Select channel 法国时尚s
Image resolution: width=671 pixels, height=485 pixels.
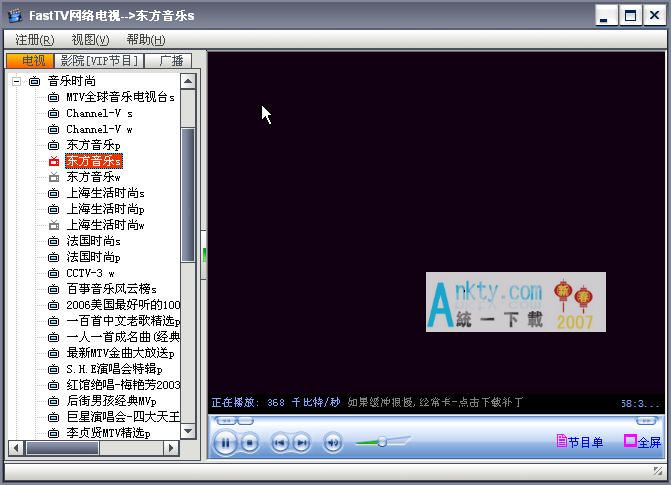click(x=93, y=241)
